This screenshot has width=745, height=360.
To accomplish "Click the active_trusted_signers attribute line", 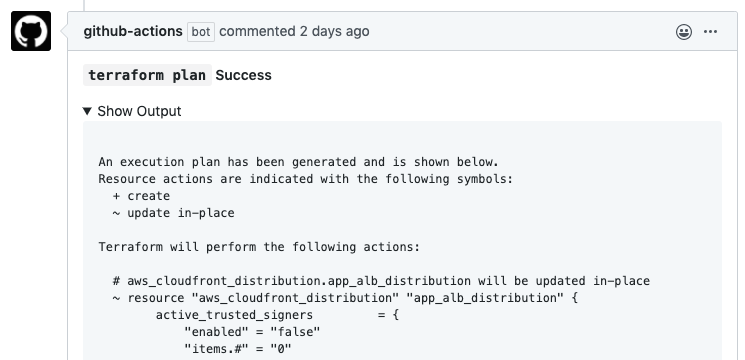I will 277,315.
